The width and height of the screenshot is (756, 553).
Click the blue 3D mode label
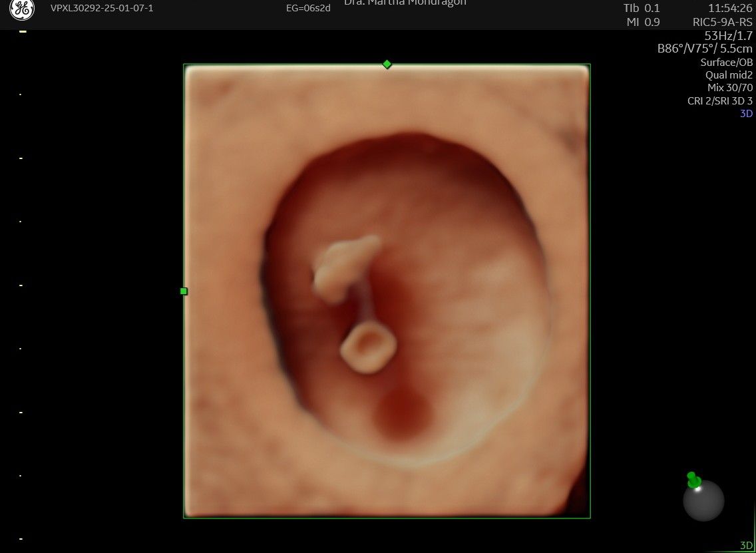[x=746, y=114]
